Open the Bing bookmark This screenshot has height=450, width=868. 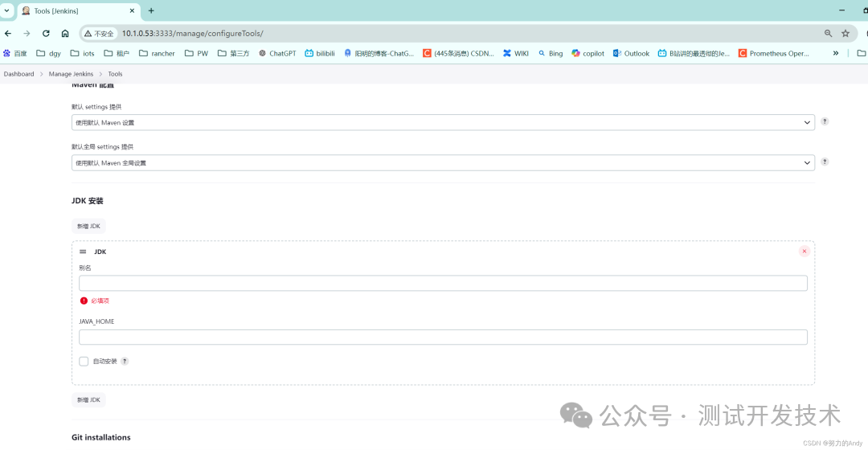coord(551,53)
